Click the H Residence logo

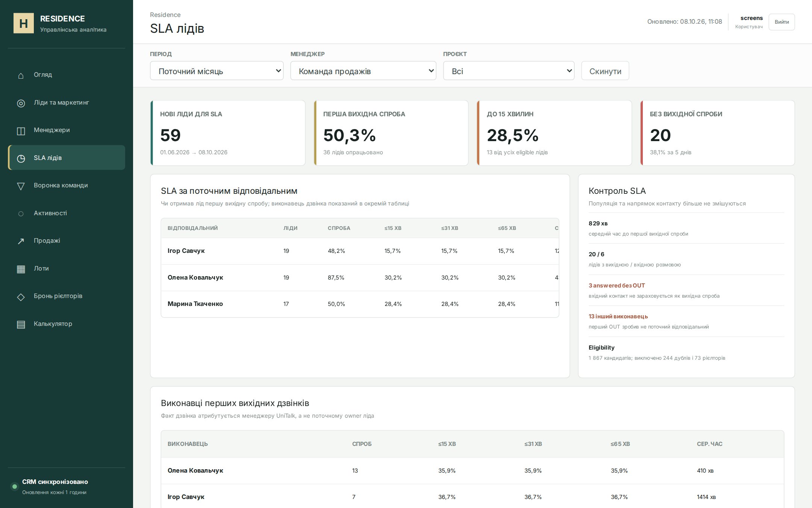tap(24, 23)
